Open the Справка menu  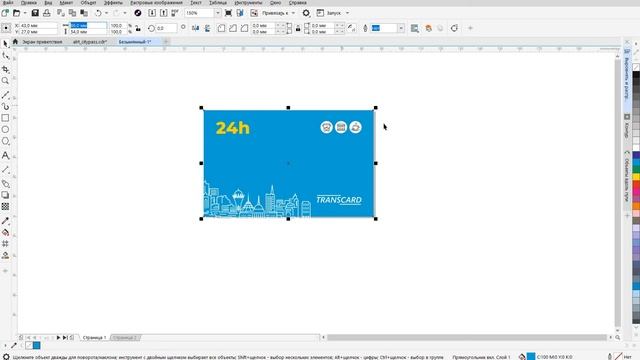pyautogui.click(x=298, y=2)
